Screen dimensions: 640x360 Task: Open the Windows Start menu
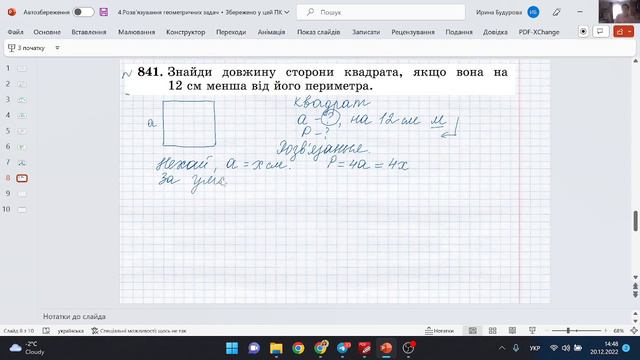(x=232, y=348)
